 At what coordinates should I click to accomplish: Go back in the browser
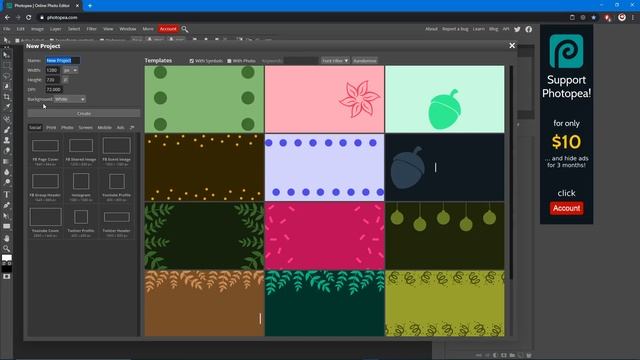7,18
